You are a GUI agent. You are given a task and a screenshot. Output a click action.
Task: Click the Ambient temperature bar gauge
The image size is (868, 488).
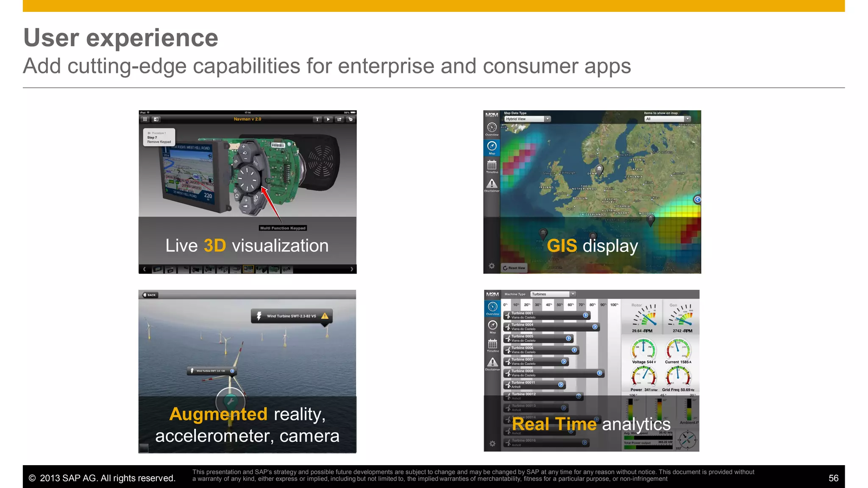point(689,410)
